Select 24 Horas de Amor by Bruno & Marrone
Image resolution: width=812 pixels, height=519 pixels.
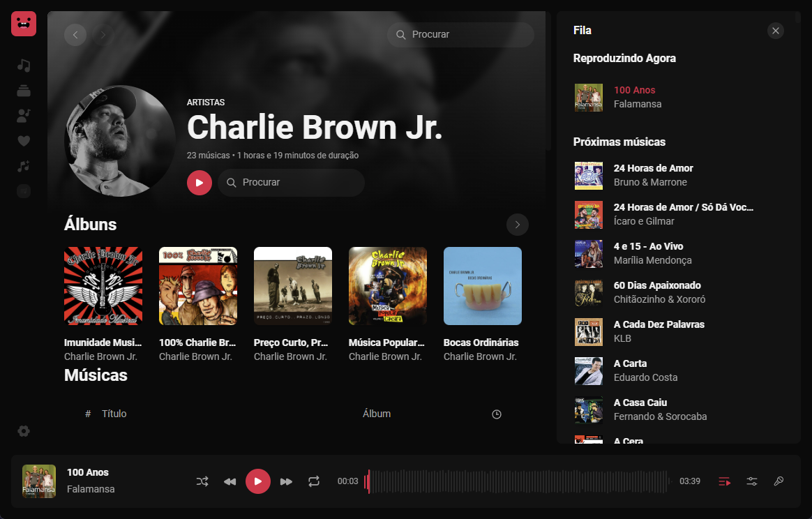[x=678, y=176]
